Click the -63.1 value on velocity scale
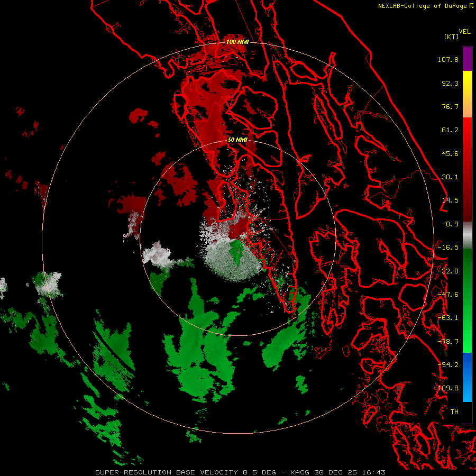 pyautogui.click(x=448, y=318)
